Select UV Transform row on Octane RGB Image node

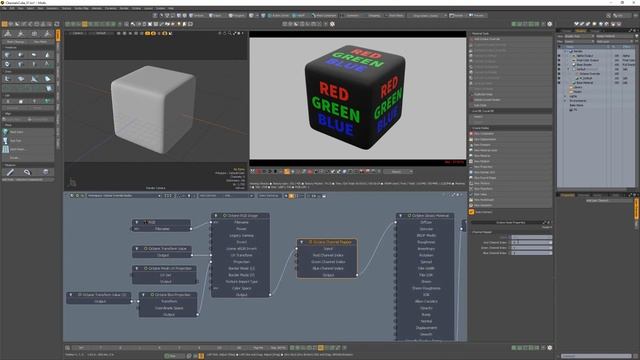click(240, 255)
